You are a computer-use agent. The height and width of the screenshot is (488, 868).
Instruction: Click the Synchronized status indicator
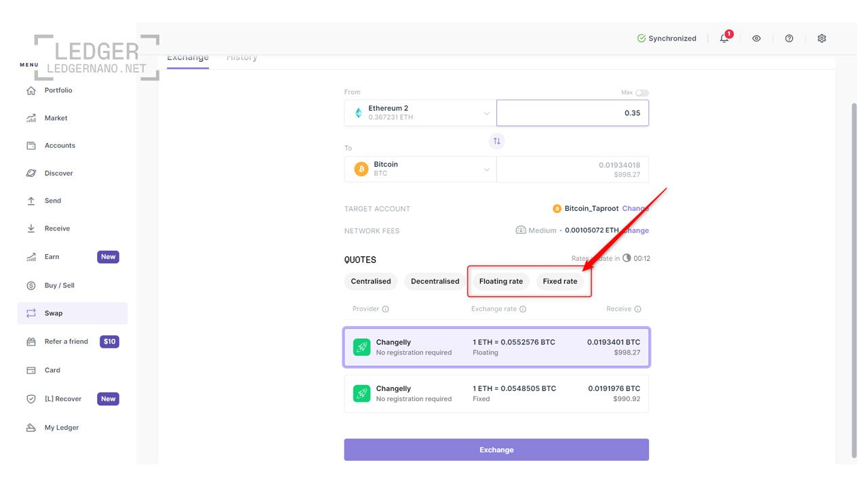[x=667, y=39]
